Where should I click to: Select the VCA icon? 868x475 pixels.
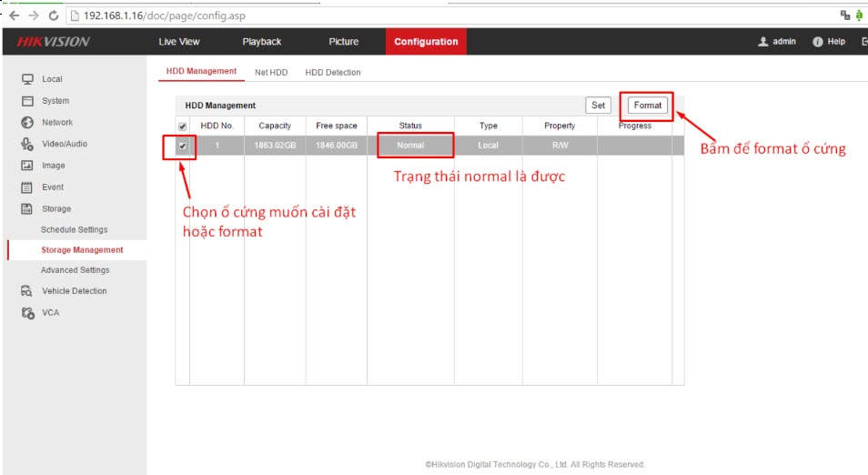27,313
